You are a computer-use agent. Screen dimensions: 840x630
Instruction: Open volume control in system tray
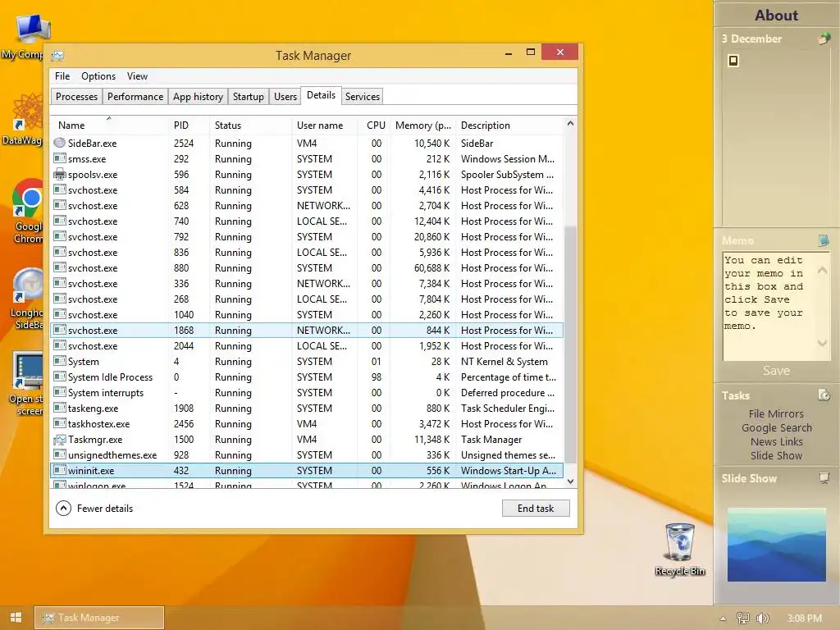pyautogui.click(x=763, y=618)
